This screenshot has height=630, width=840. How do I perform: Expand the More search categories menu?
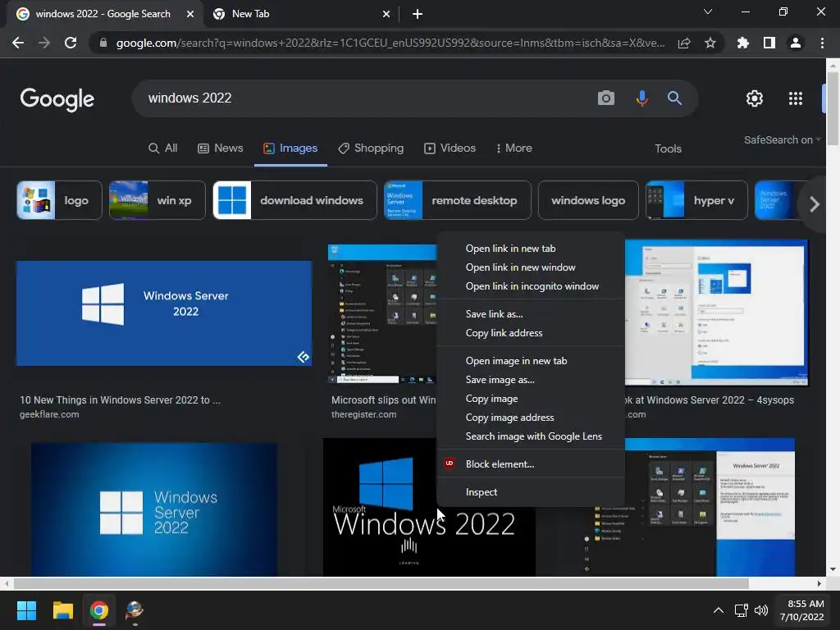tap(514, 148)
